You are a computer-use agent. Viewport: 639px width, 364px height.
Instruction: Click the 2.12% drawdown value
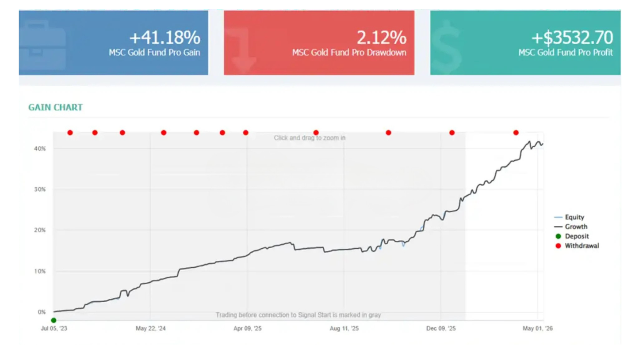point(381,38)
